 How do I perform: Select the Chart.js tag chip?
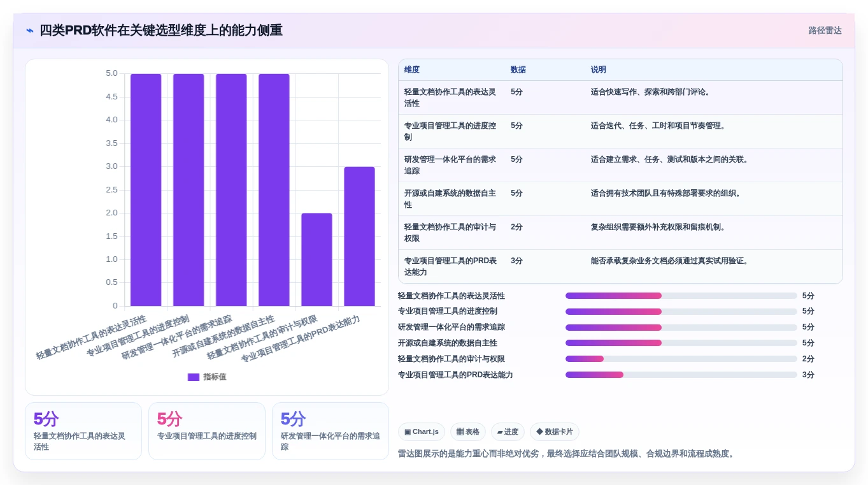coord(422,431)
